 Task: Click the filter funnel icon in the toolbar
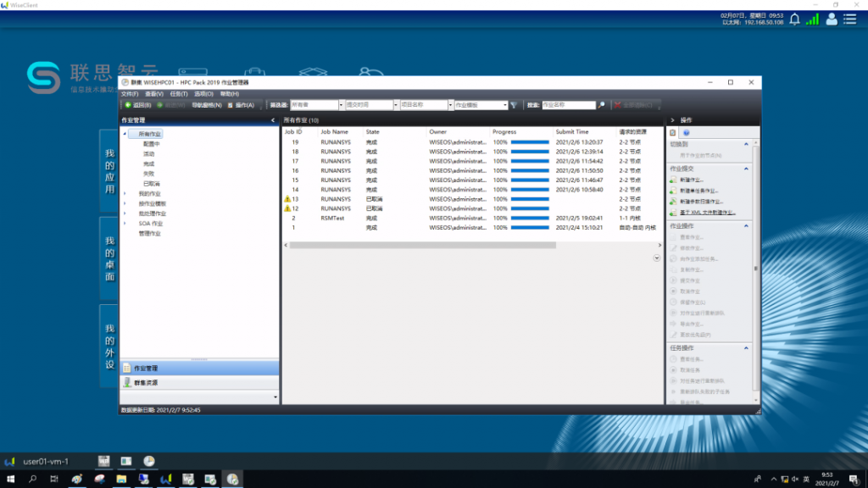(514, 105)
